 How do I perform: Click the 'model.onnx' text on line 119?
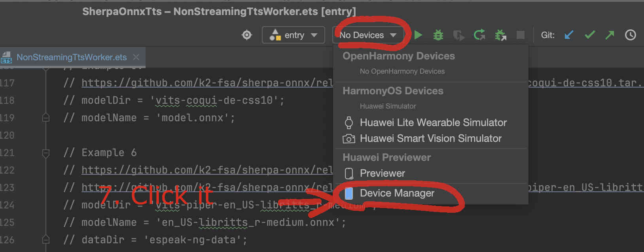point(193,118)
